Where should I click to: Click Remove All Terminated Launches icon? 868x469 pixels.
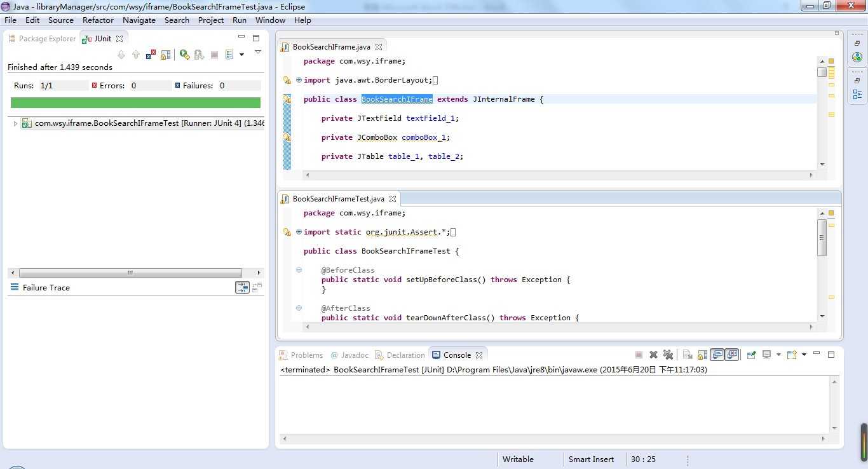(x=668, y=355)
